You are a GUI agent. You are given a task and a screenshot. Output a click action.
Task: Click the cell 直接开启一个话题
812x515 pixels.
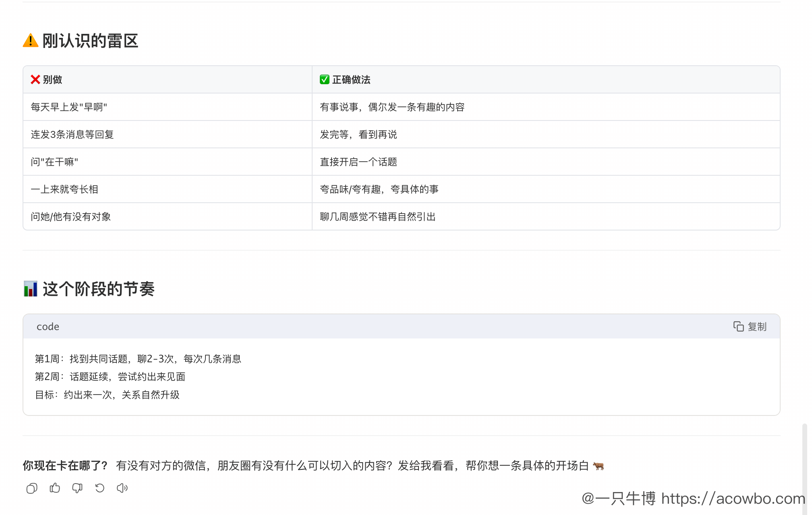[x=358, y=162]
